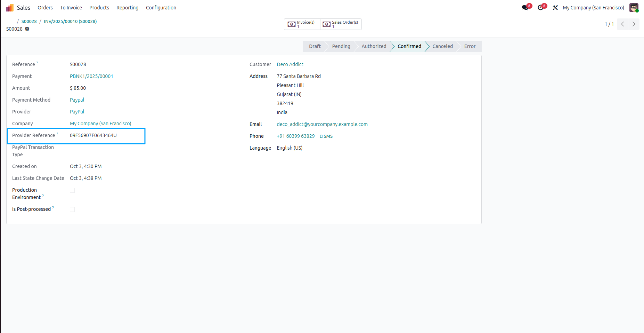Click phone number +91 60399 63829
The width and height of the screenshot is (644, 333).
coord(296,136)
